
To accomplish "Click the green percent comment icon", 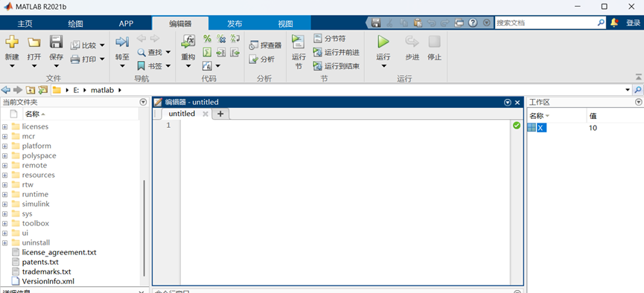I will click(x=208, y=39).
